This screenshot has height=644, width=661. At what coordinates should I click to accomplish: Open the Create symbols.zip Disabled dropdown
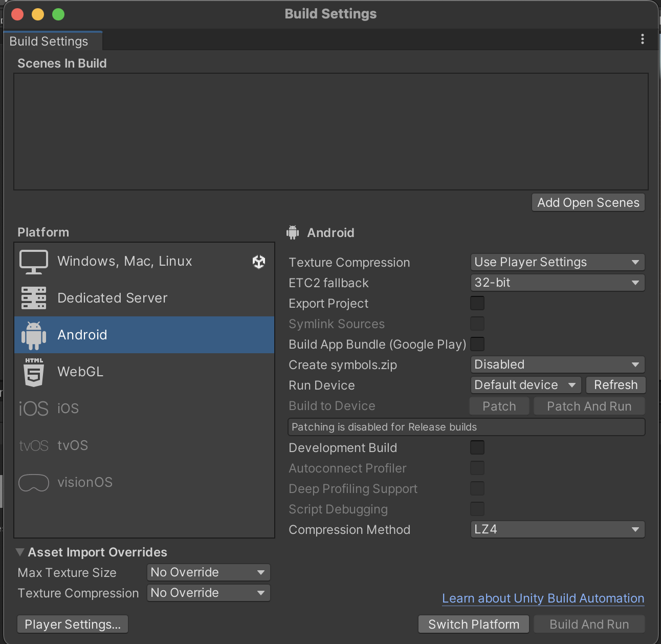[558, 364]
